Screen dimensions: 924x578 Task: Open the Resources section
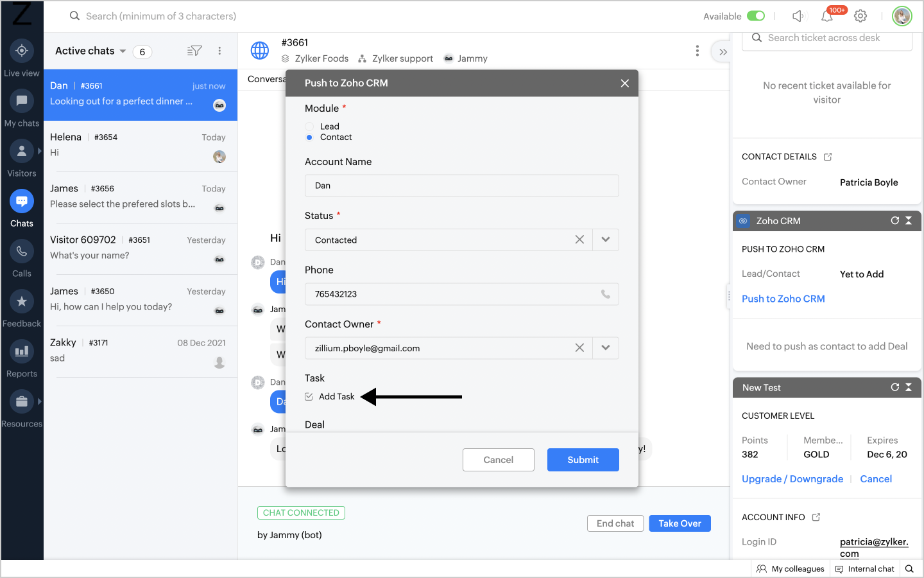coord(22,409)
